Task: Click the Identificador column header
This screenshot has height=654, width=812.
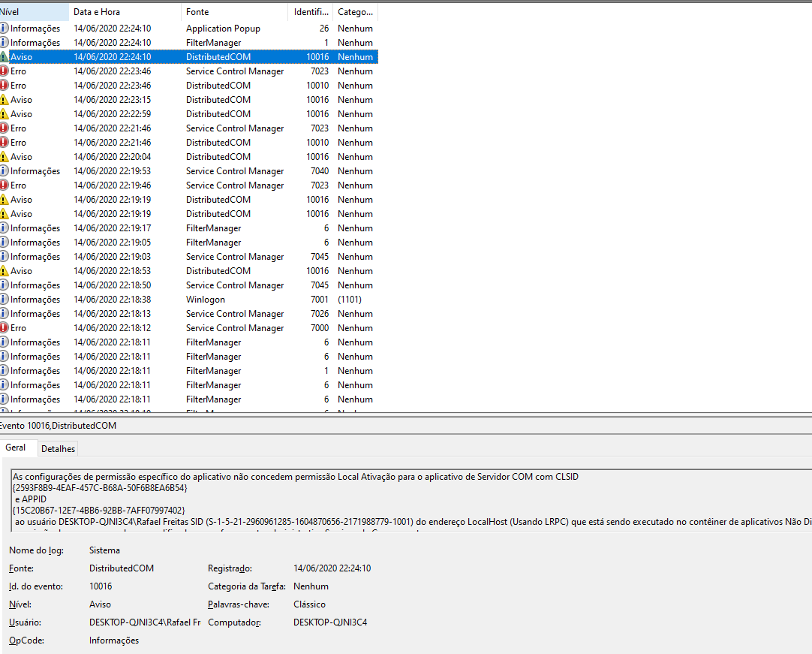Action: click(x=311, y=12)
